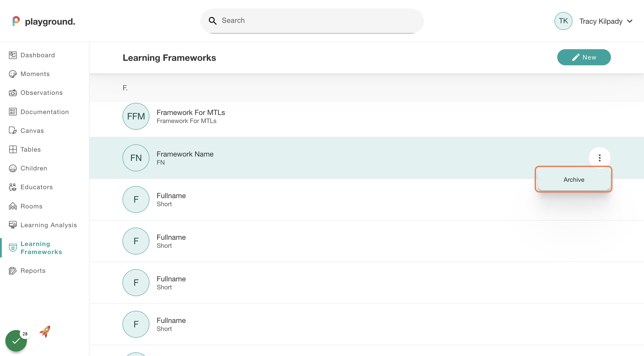Collapse the F. section header
The width and height of the screenshot is (644, 356).
click(125, 87)
